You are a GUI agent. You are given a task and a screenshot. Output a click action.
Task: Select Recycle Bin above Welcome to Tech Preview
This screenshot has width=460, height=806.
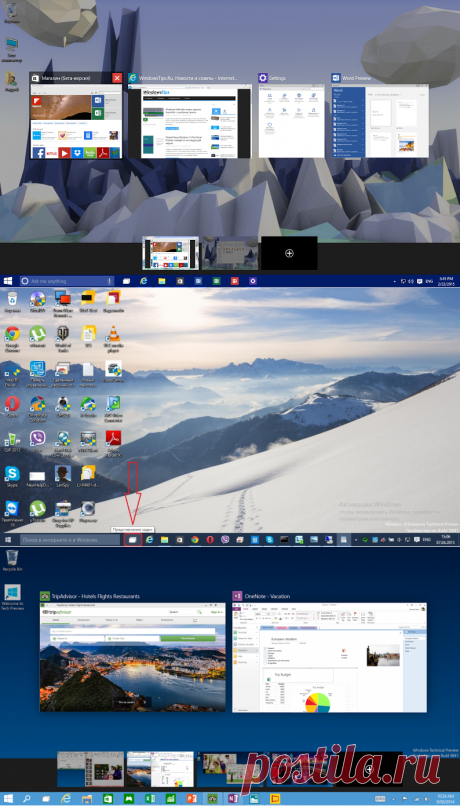(x=12, y=560)
